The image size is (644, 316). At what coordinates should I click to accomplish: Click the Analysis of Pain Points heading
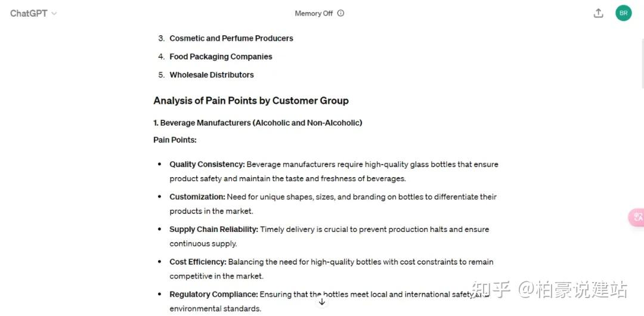pyautogui.click(x=251, y=101)
